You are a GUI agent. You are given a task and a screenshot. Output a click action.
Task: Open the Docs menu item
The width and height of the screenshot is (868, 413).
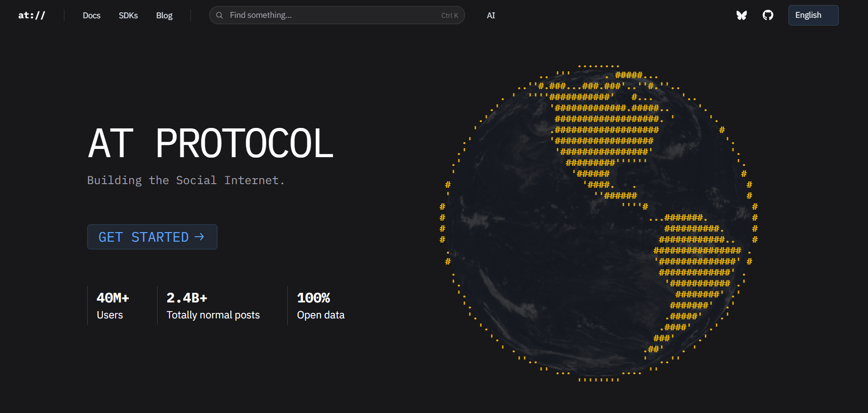point(91,15)
